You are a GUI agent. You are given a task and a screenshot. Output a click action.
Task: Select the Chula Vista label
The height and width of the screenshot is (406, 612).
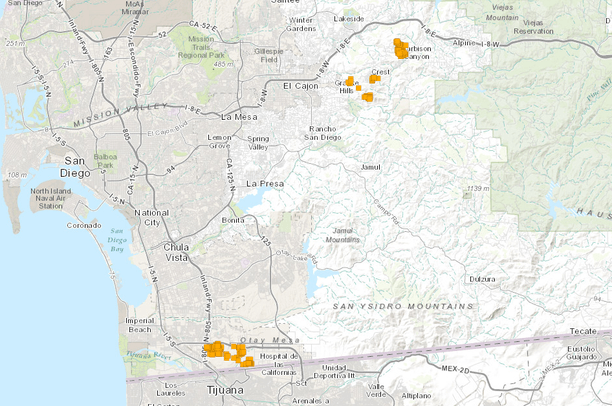[x=176, y=253]
